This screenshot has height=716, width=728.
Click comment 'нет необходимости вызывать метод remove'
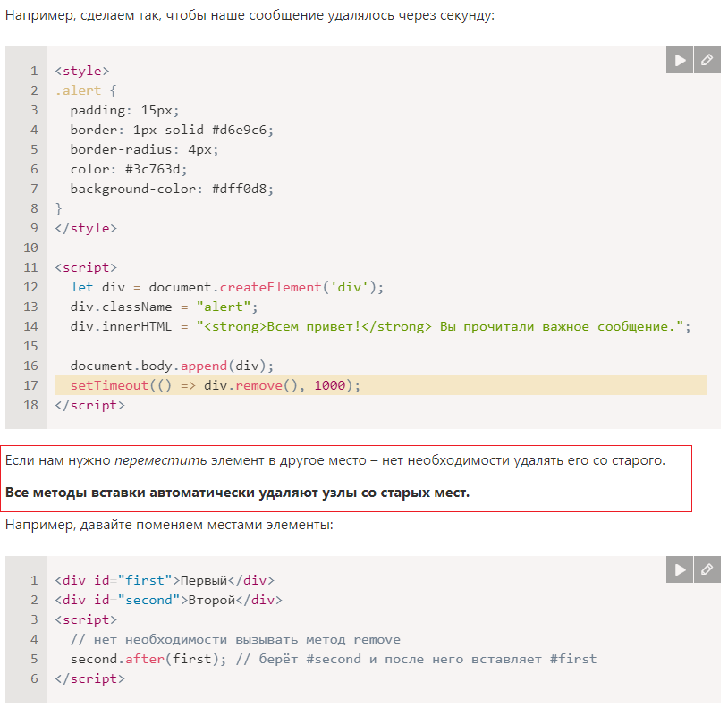click(x=235, y=639)
